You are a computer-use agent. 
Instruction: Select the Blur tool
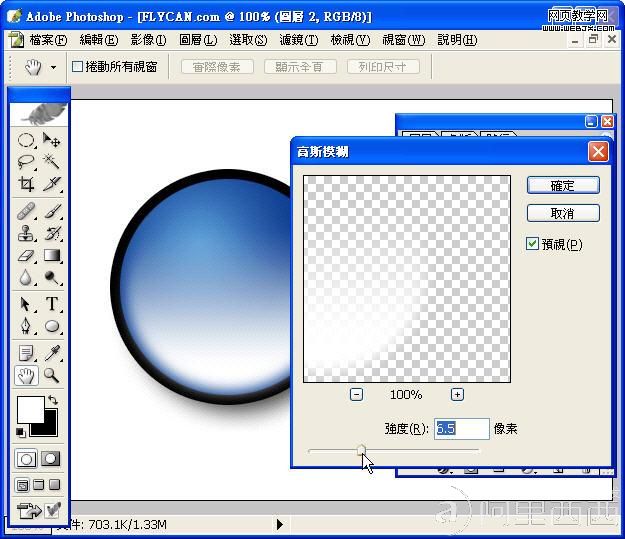26,277
